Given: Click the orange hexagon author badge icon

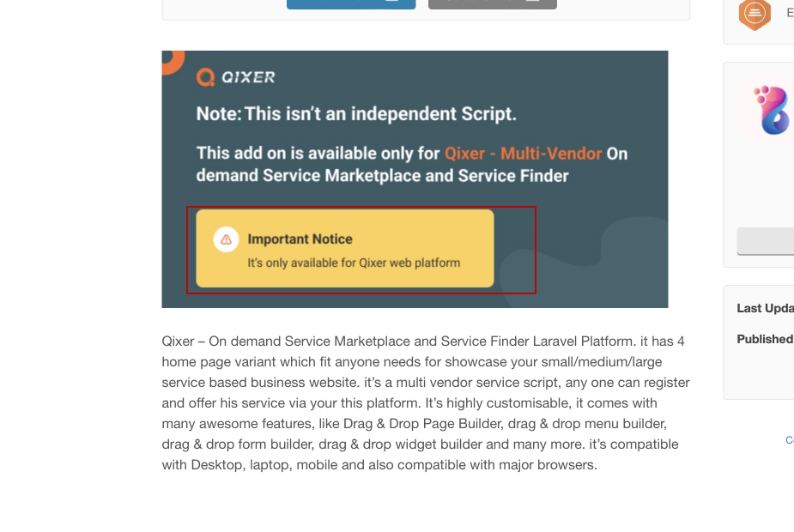Looking at the screenshot, I should 755,14.
